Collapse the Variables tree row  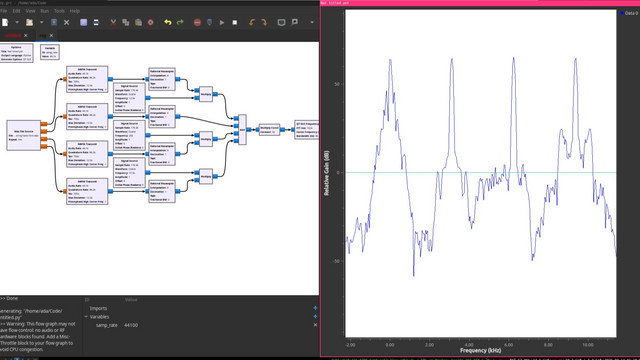point(87,317)
